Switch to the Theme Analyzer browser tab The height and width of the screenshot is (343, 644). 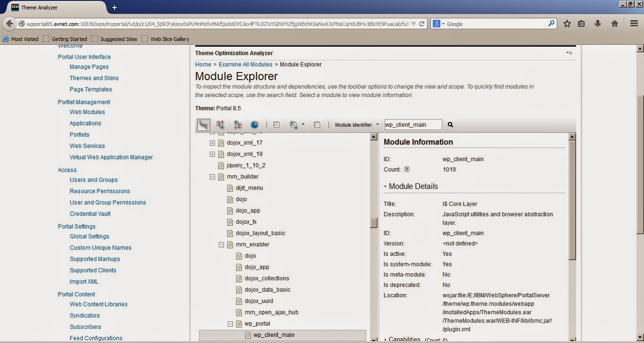(57, 8)
